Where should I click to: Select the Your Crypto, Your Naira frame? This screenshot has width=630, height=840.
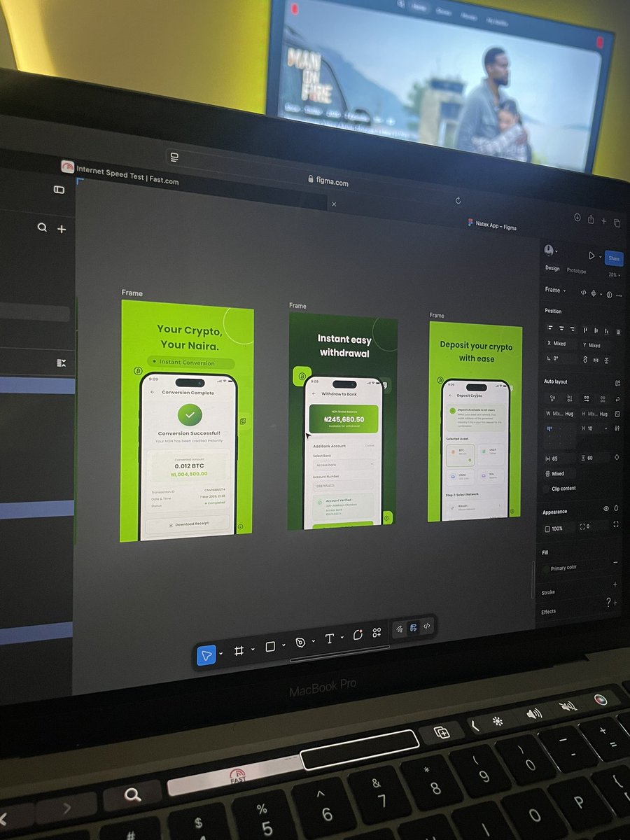click(x=187, y=420)
